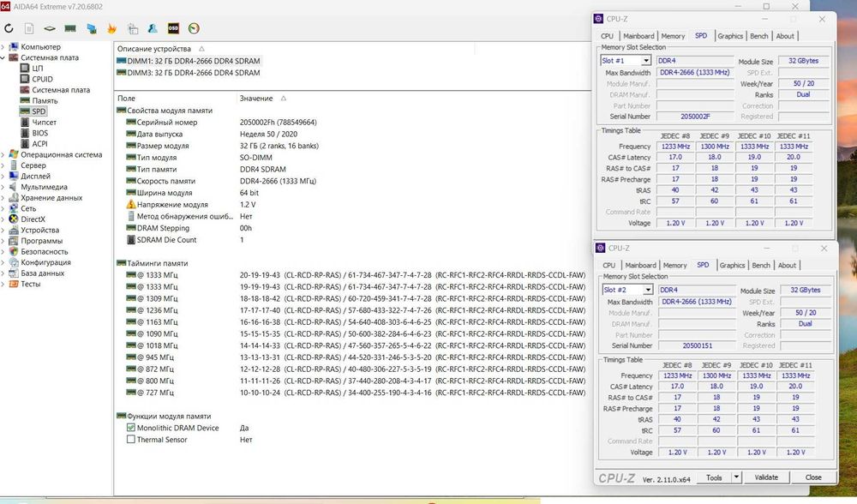Sort by Описание устройства column header
This screenshot has width=857, height=504.
[x=154, y=49]
